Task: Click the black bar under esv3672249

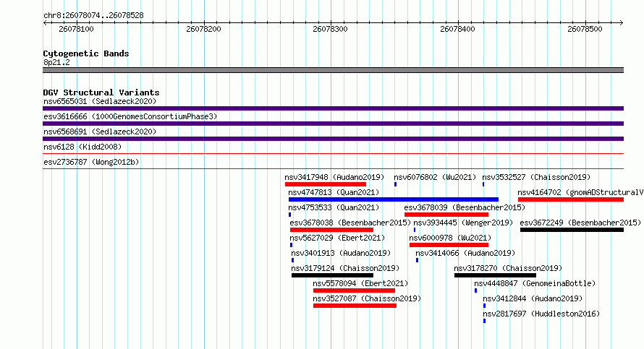Action: tap(572, 230)
